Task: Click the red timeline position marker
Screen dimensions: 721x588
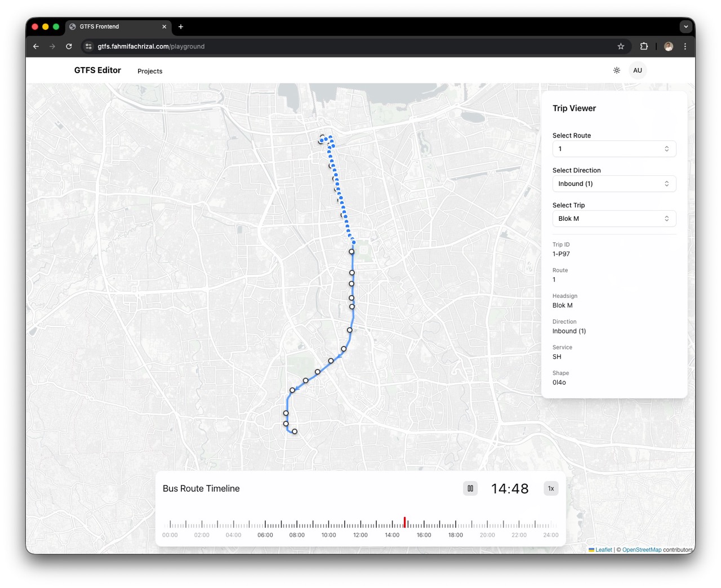Action: (x=404, y=522)
